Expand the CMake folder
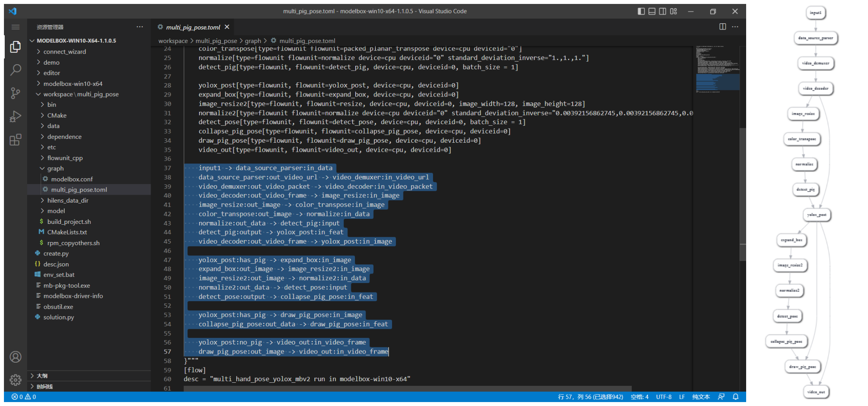Image resolution: width=868 pixels, height=406 pixels. pos(89,115)
